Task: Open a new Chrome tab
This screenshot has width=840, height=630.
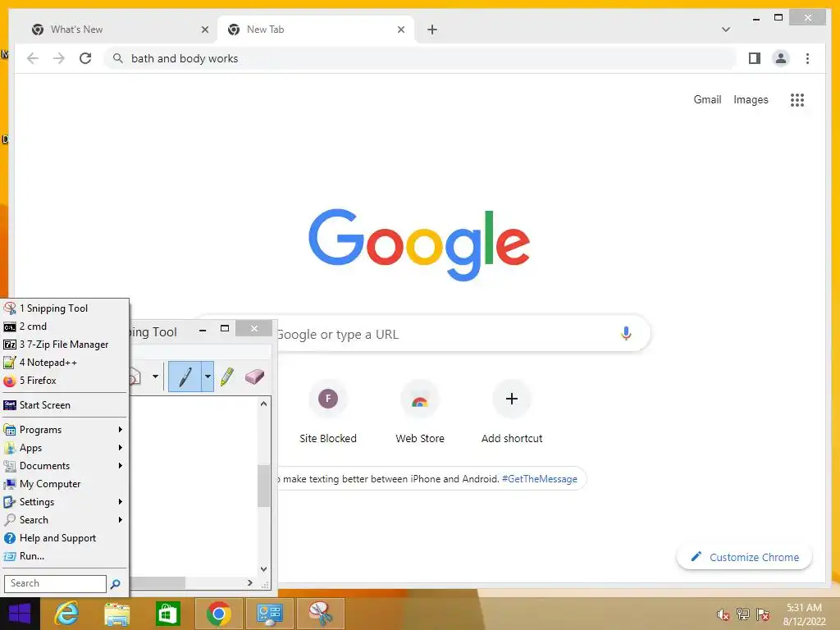Action: 432,30
